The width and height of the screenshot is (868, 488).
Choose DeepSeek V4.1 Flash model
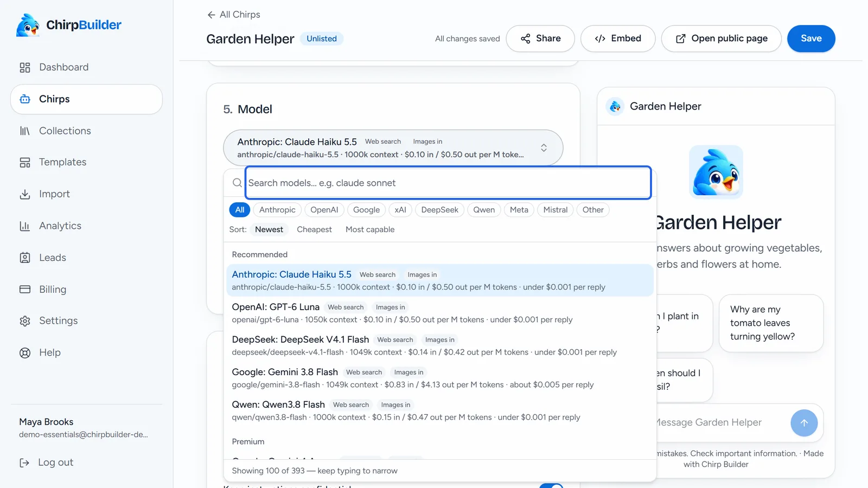[x=439, y=345]
